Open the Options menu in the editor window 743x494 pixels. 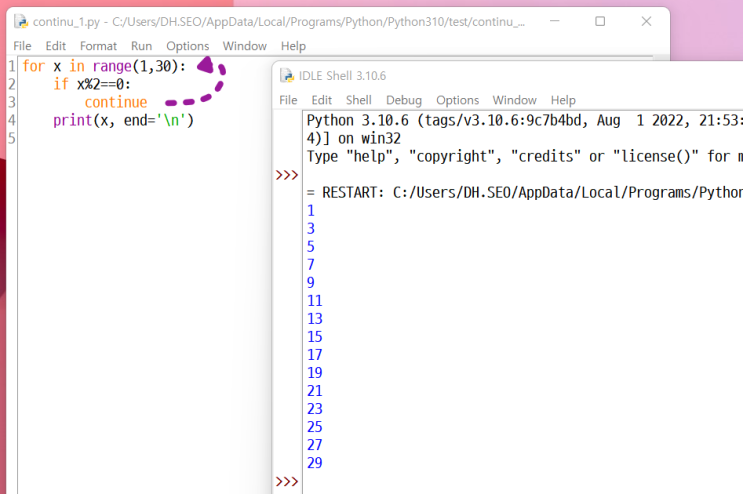(188, 46)
